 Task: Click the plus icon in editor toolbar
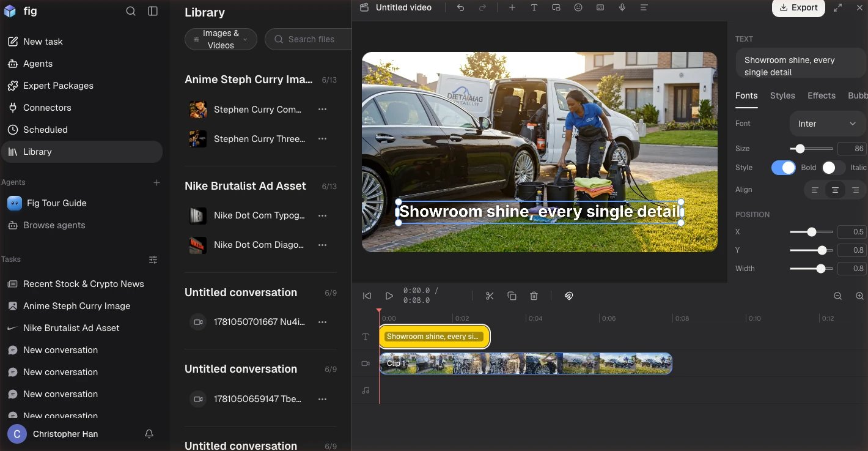tap(512, 7)
